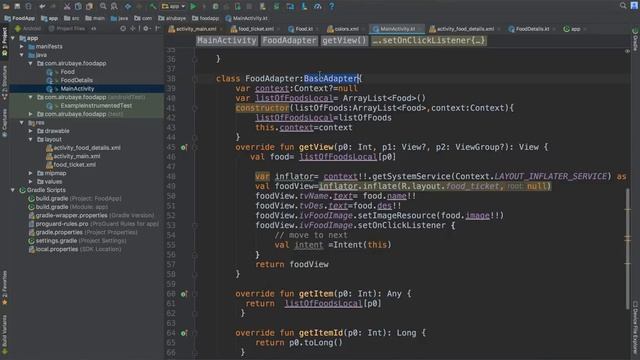
Task: Collapse the Gradle Scripts node
Action: pyautogui.click(x=13, y=190)
